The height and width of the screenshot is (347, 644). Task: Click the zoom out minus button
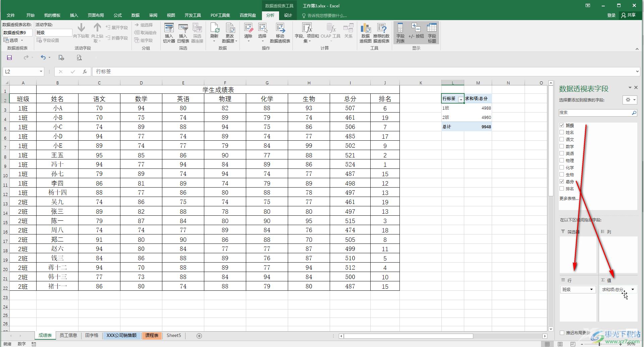pyautogui.click(x=582, y=344)
